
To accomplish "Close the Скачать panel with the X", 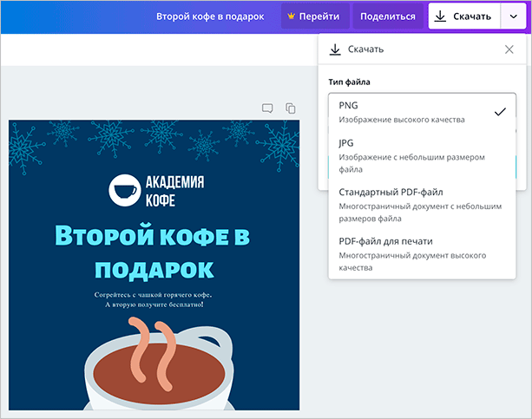I will [x=509, y=49].
